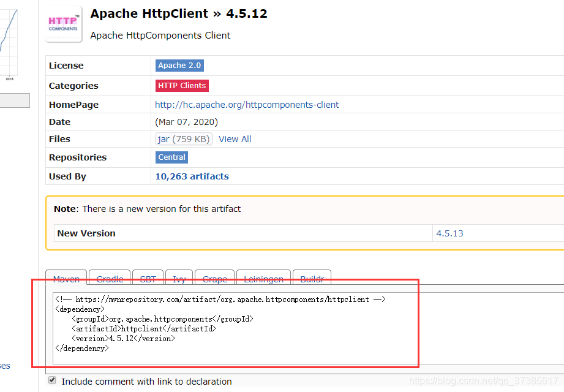
Task: Click the mvnrepository URL comment line
Action: [220, 300]
